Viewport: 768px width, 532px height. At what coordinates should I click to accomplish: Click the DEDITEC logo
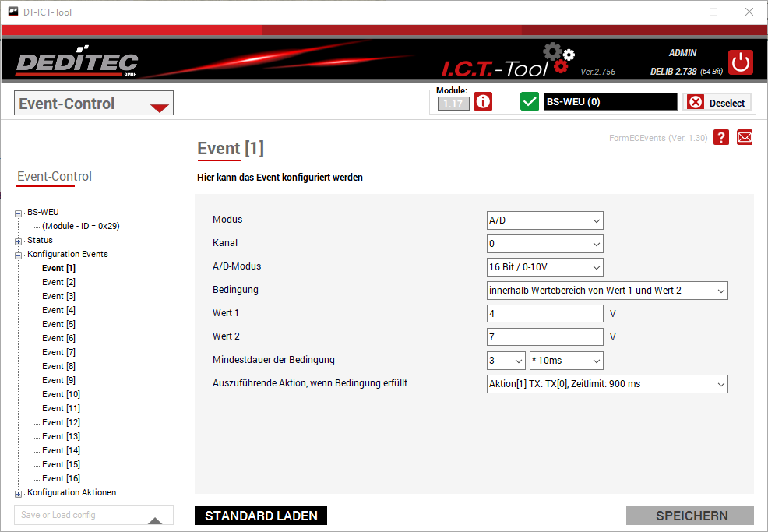point(77,63)
